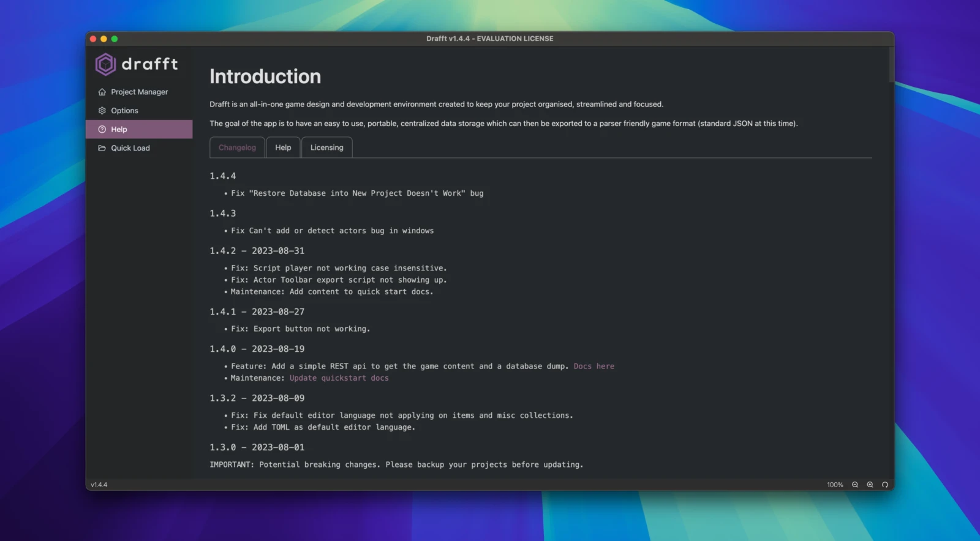Click the '1.4.2 – 2023-08-31' heading
Screen dimensions: 980x541
257,251
